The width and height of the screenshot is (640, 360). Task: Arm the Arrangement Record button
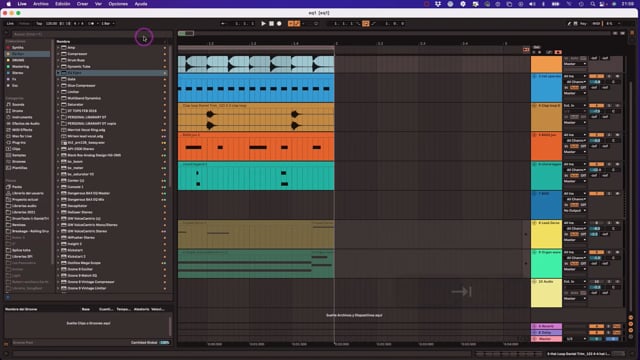point(279,24)
